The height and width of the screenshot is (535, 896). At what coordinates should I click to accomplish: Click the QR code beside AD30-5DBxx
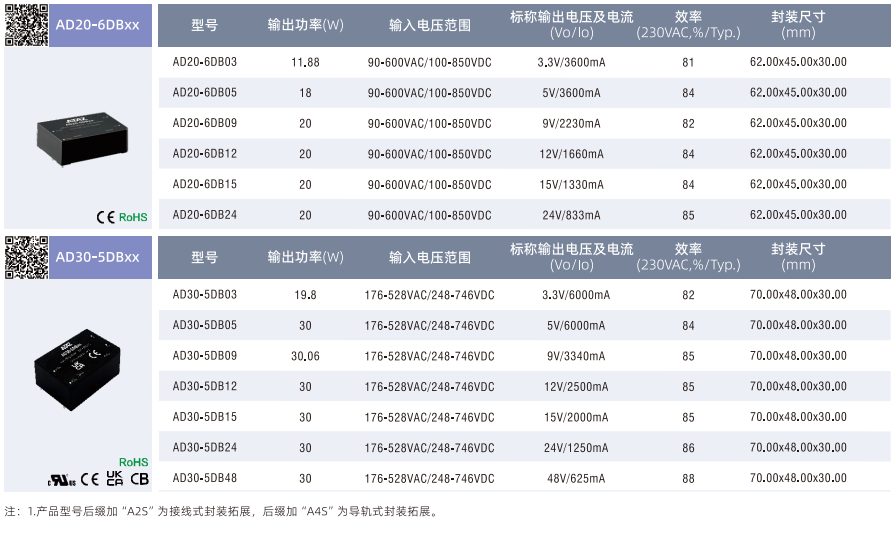[26, 257]
